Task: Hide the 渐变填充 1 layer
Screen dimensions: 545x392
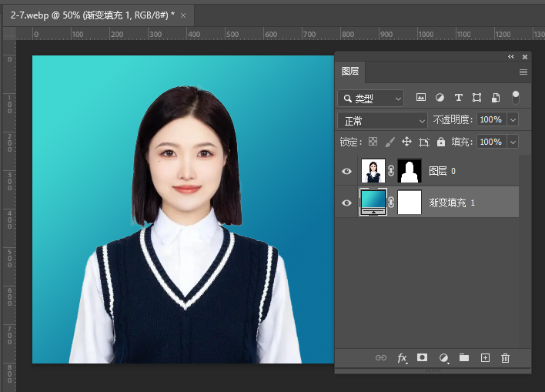Action: (x=346, y=203)
